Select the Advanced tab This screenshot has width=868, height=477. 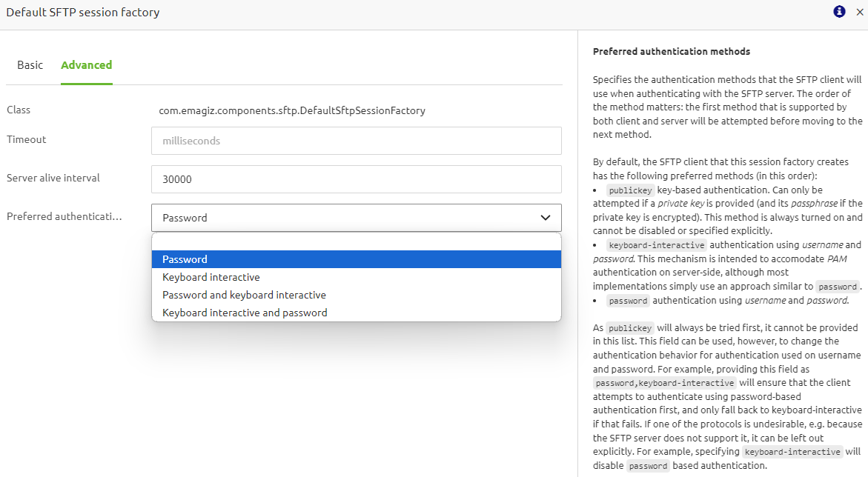pos(86,65)
